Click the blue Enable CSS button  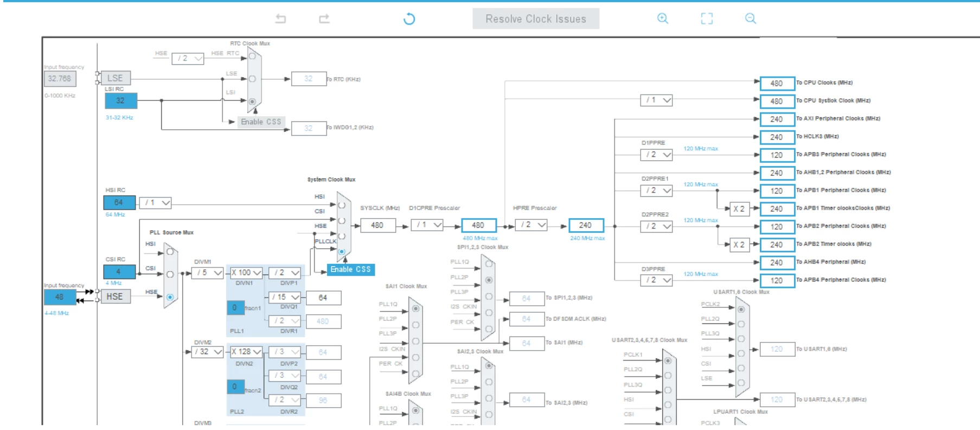pyautogui.click(x=351, y=269)
